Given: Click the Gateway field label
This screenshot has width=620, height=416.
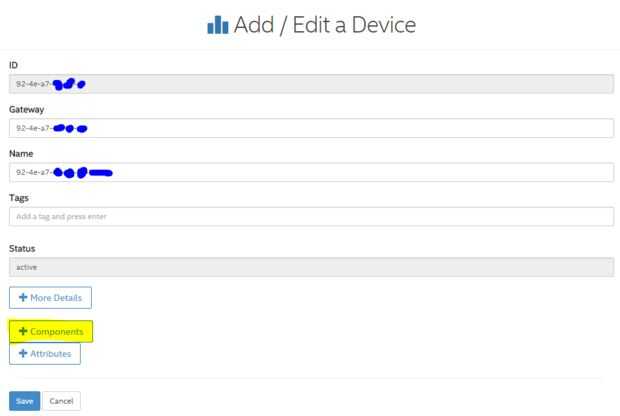Looking at the screenshot, I should [x=25, y=109].
